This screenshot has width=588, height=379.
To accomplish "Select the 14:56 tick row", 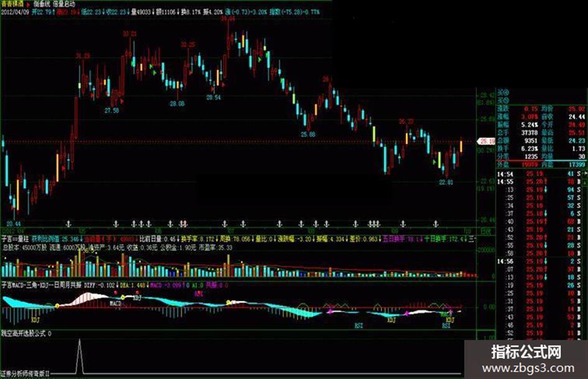I will (x=539, y=261).
